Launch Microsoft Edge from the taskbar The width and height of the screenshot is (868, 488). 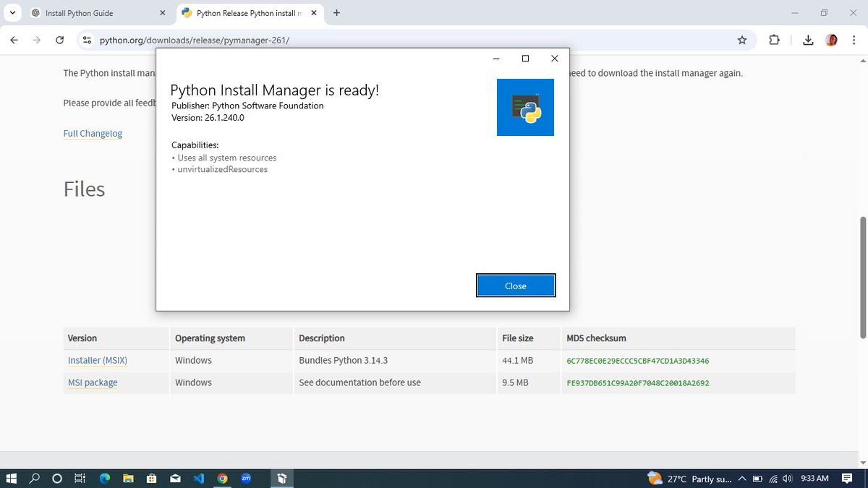coord(105,479)
